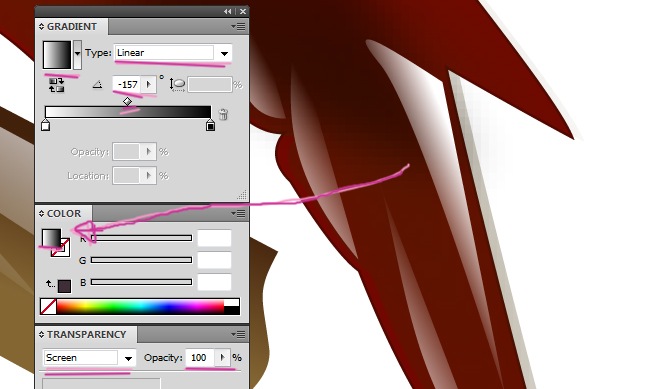Click the G color slider
The image size is (650, 389).
(x=141, y=260)
